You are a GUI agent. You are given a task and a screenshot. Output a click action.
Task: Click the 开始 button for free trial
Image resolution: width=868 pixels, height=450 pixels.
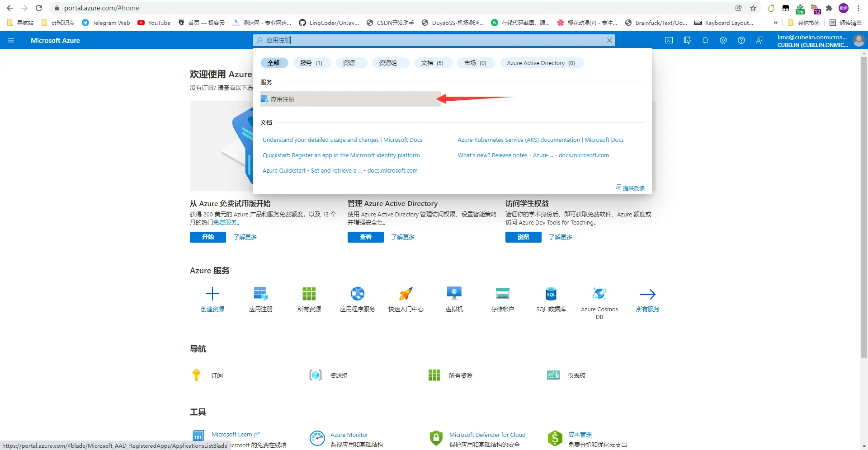pos(208,237)
